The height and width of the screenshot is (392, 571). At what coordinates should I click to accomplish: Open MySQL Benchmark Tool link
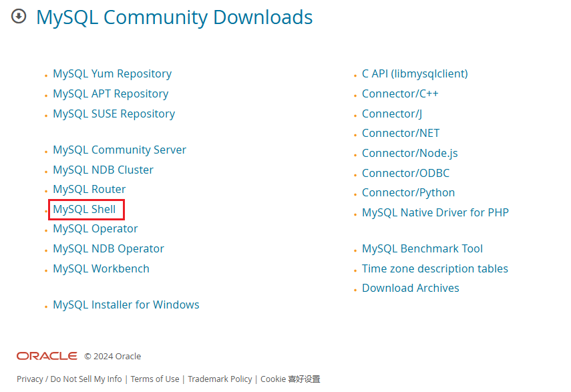[x=423, y=249]
